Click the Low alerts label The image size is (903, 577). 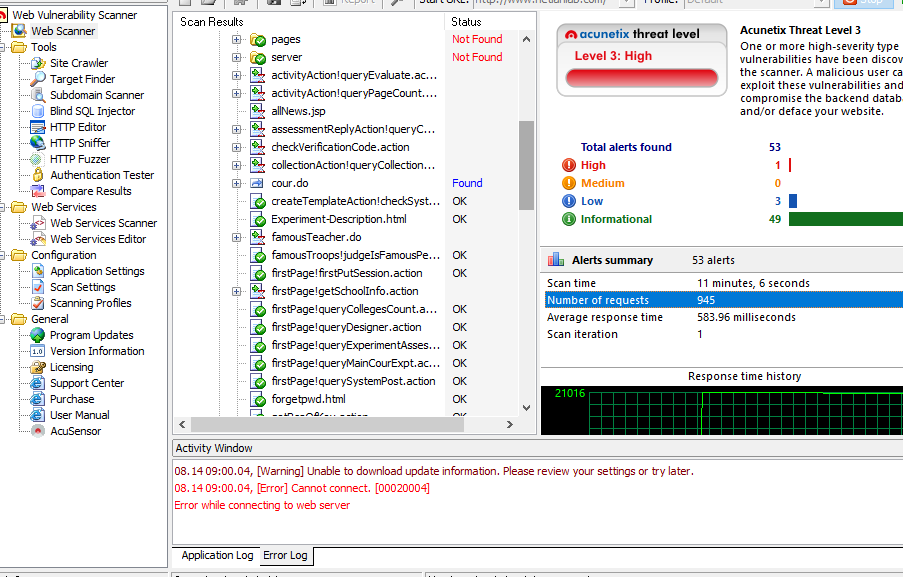pos(591,201)
